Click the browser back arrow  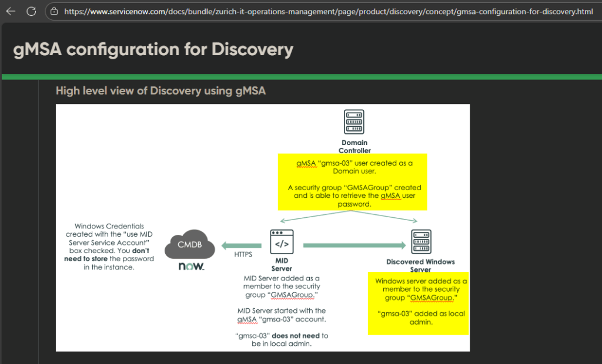pyautogui.click(x=11, y=11)
